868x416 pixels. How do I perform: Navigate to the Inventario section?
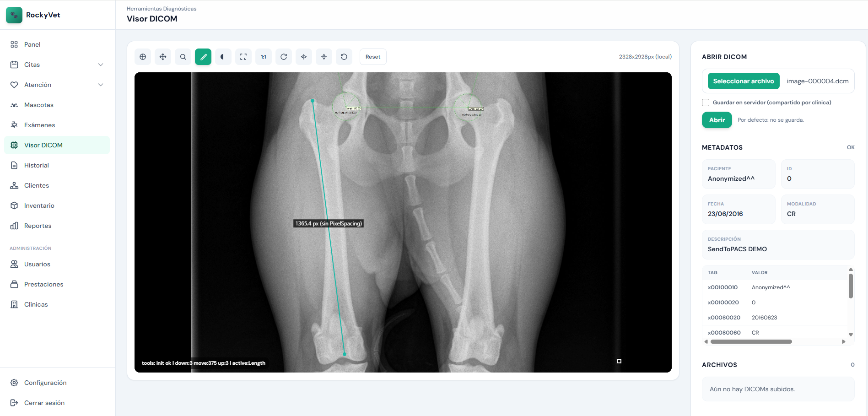tap(38, 205)
